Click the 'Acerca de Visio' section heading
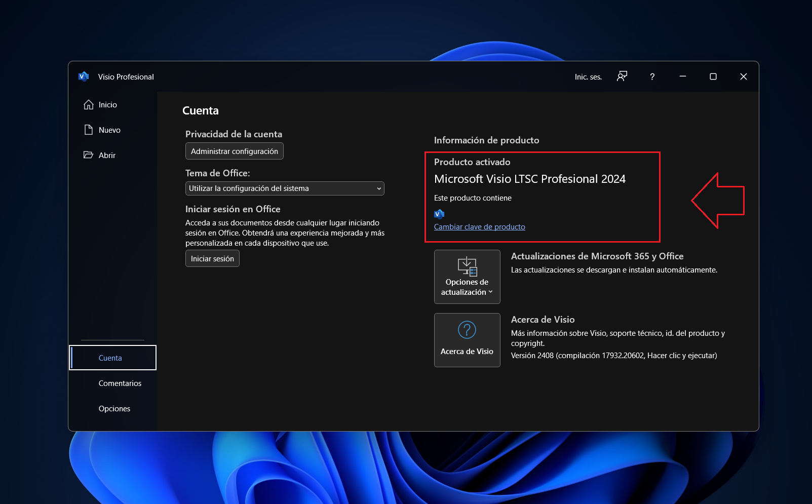 [543, 320]
